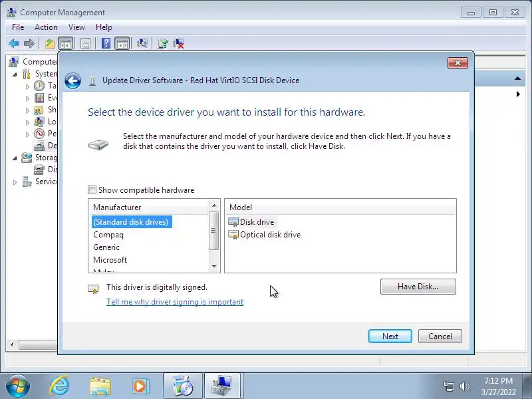Screen dimensions: 532x399
Task: Select the Shared Folders tree icon
Action: 39,110
